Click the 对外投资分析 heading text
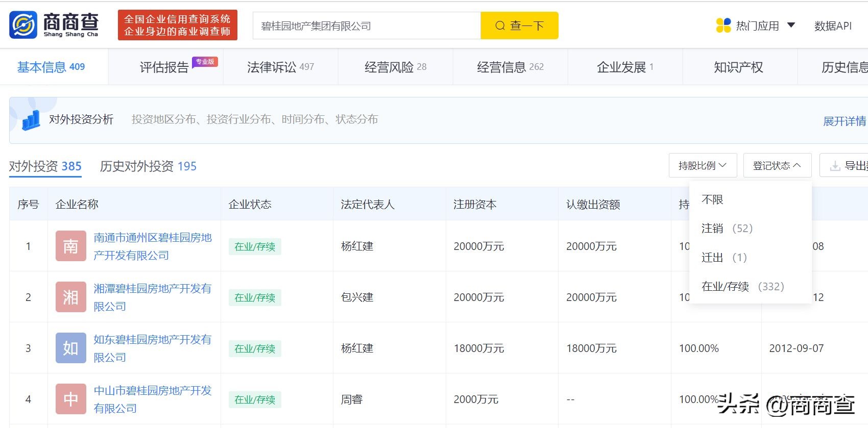The image size is (868, 428). click(x=81, y=119)
